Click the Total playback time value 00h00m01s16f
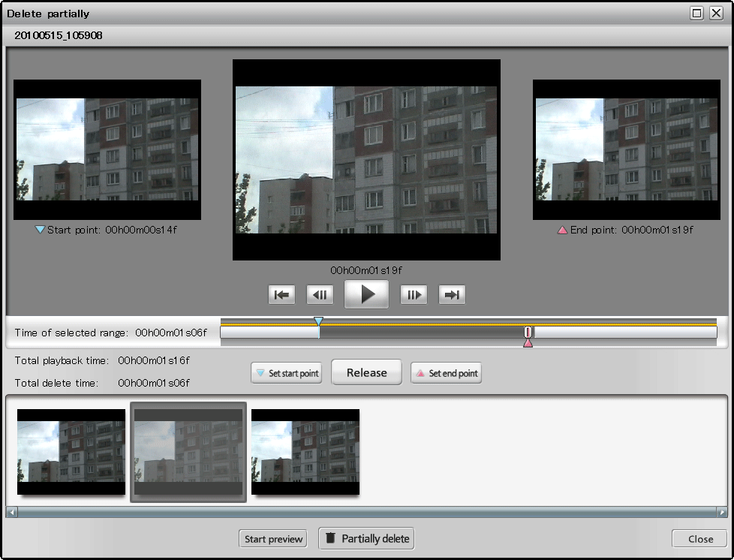Screen dimensions: 734x560 click(154, 360)
